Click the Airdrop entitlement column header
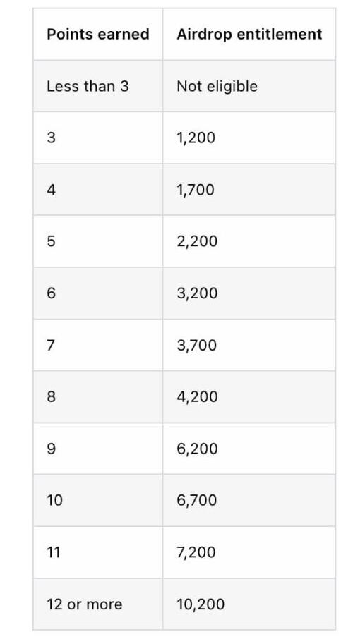 [249, 34]
